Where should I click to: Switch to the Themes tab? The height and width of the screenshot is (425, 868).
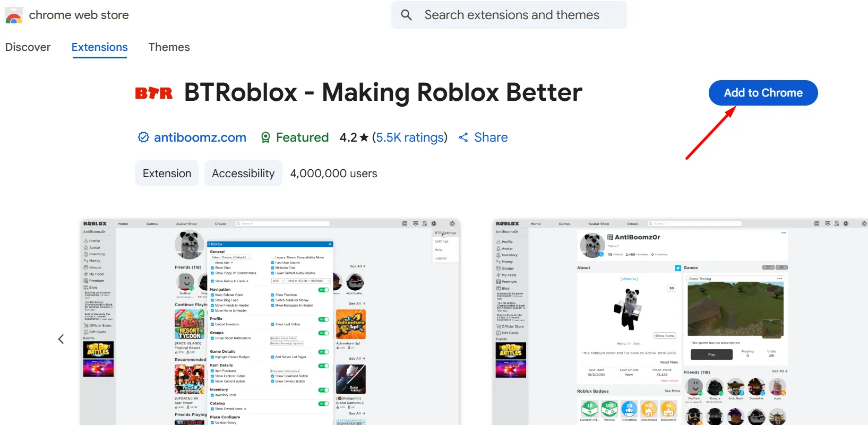(x=169, y=47)
